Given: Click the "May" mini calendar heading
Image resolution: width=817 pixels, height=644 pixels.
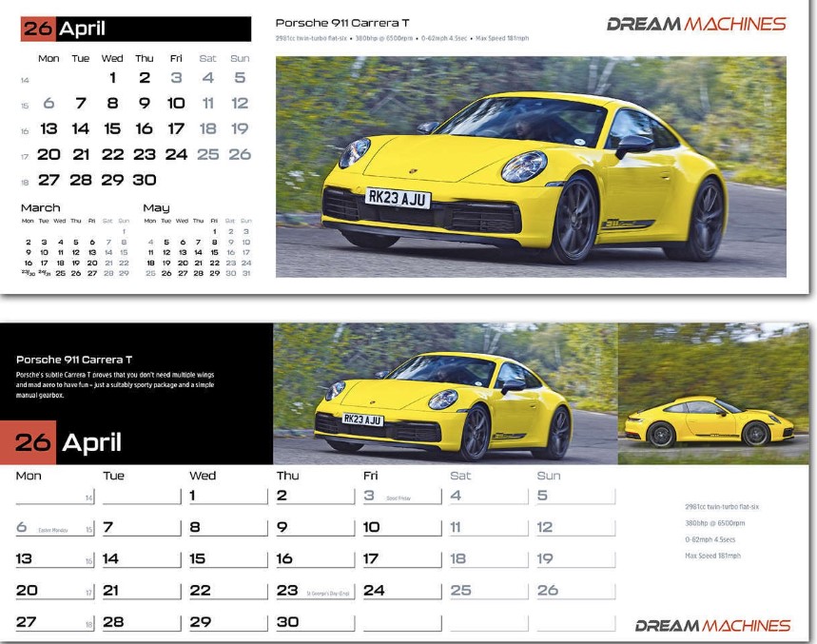Looking at the screenshot, I should [156, 208].
